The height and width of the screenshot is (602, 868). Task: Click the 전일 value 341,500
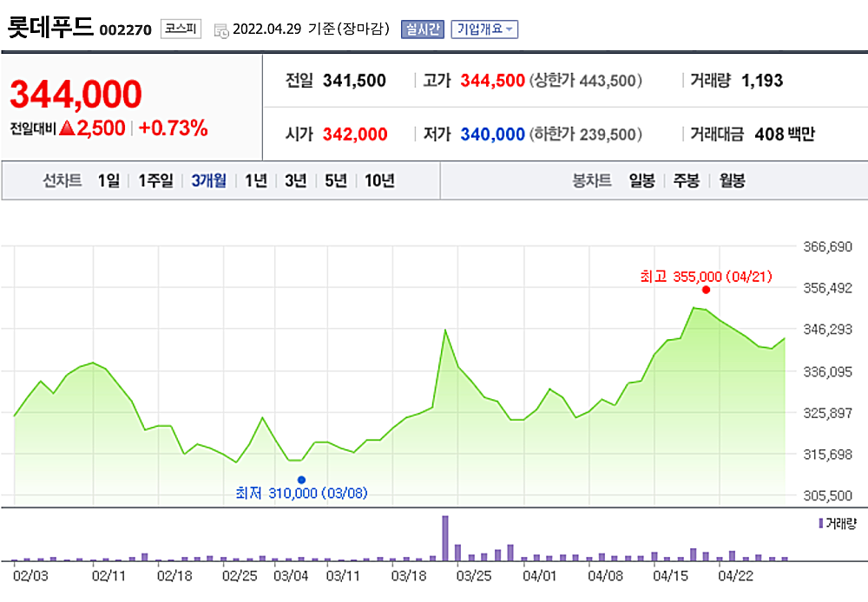[354, 81]
